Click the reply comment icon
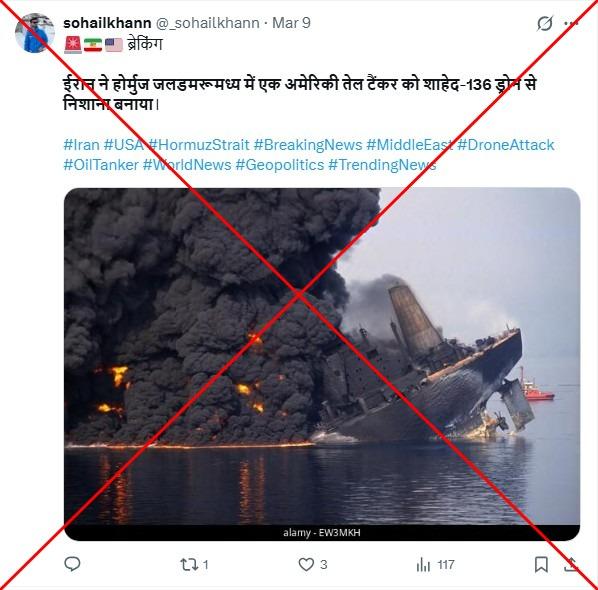This screenshot has width=598, height=590. tap(72, 564)
